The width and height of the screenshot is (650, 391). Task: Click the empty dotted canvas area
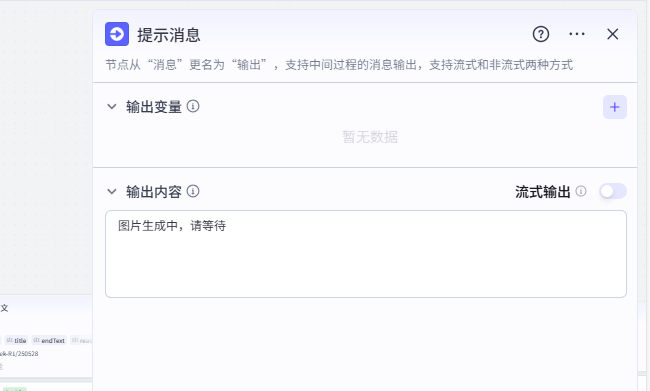(x=46, y=145)
